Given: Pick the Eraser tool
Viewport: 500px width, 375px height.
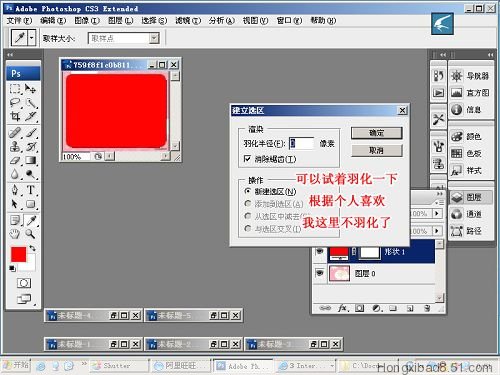Looking at the screenshot, I should click(15, 160).
